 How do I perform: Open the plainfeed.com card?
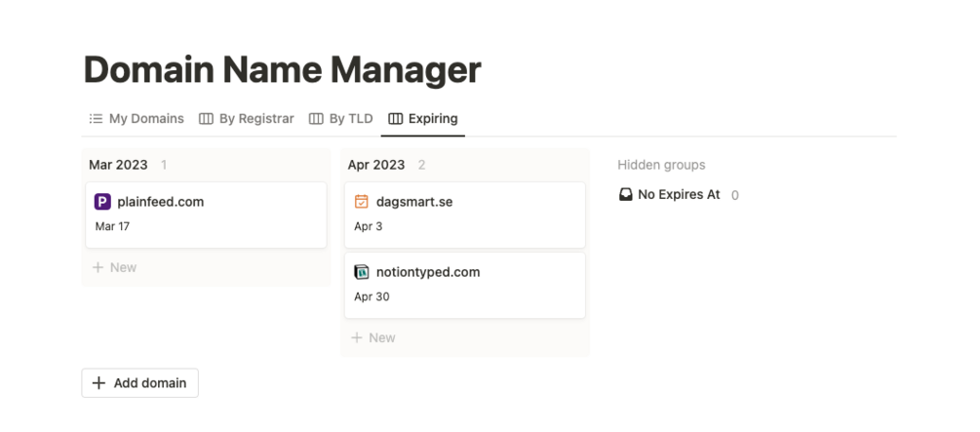click(205, 215)
